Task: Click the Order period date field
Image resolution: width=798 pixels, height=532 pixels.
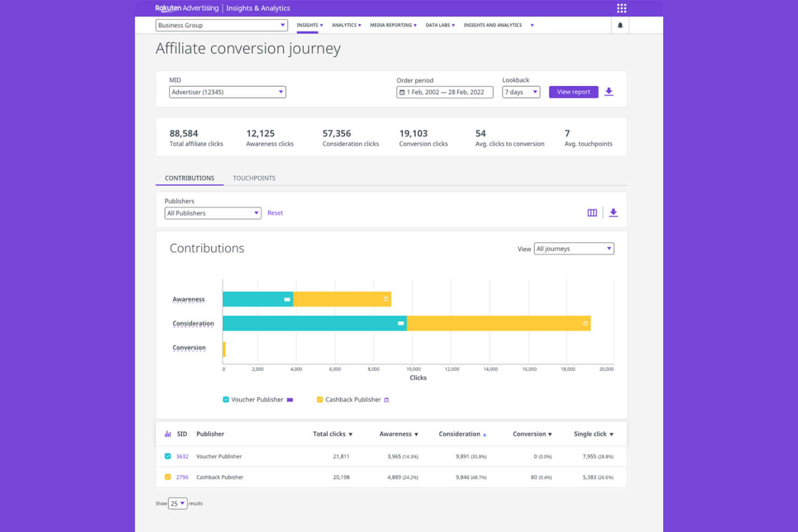Action: (x=445, y=92)
